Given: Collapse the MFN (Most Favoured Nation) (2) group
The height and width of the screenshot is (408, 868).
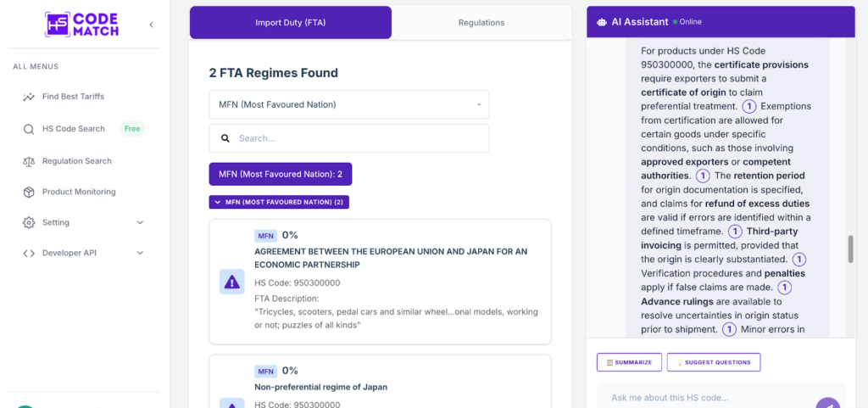Looking at the screenshot, I should (x=279, y=203).
